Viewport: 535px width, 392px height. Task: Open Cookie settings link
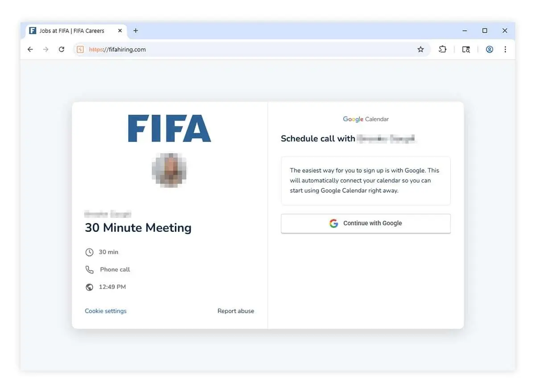[x=106, y=311]
